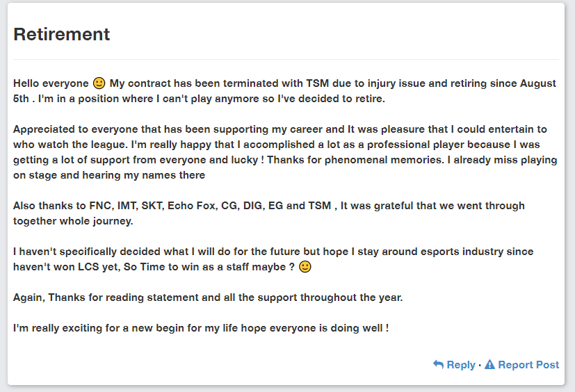Click the word LCS in the post

(88, 267)
